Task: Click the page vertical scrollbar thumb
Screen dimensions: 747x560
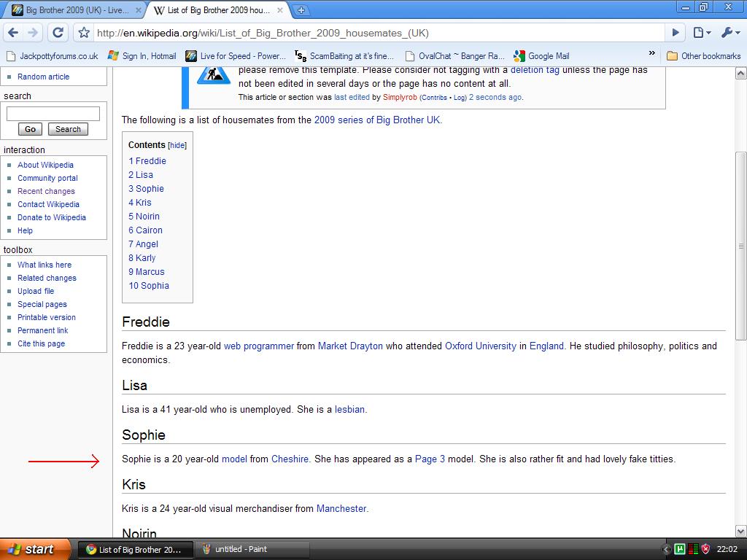Action: coord(740,246)
